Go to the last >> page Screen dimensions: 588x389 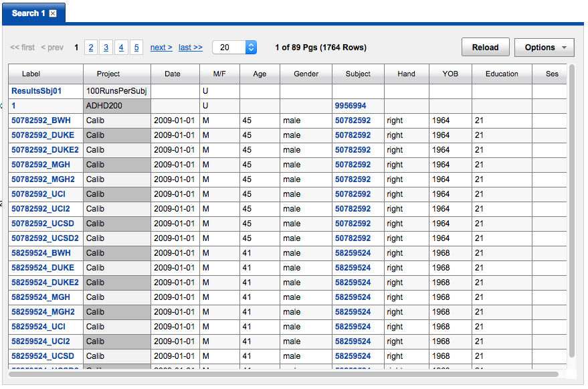pos(190,48)
